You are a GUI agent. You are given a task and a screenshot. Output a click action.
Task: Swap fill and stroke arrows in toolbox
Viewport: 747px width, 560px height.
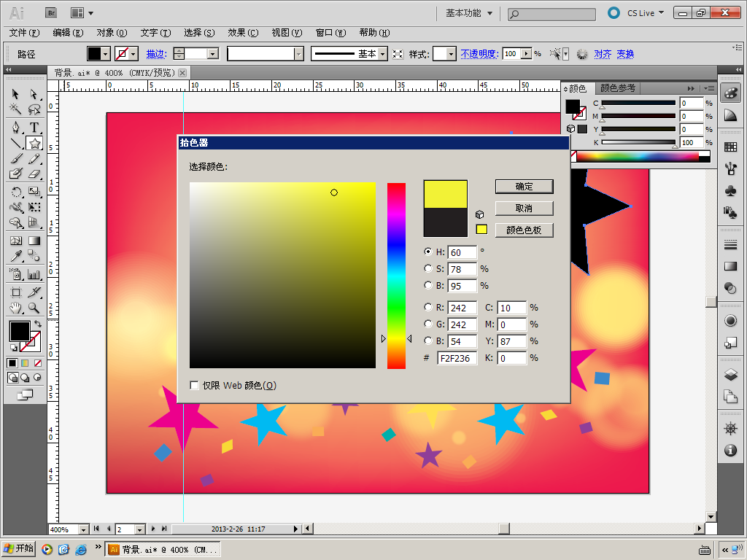pos(38,324)
